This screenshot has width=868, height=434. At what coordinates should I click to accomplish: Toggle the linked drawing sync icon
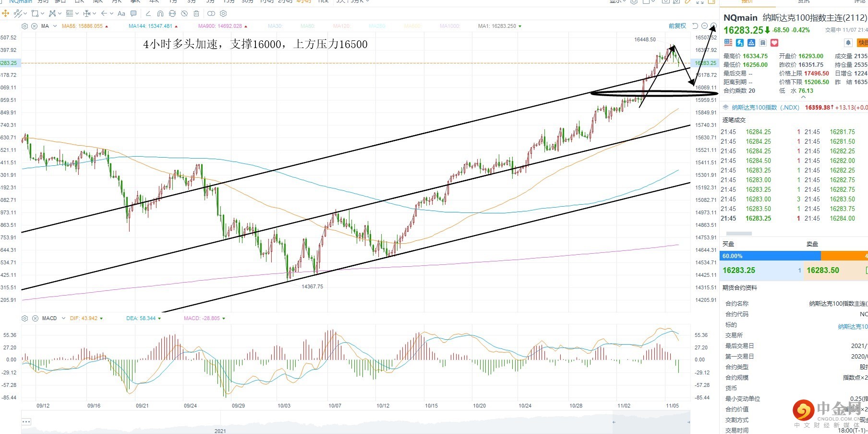[172, 13]
